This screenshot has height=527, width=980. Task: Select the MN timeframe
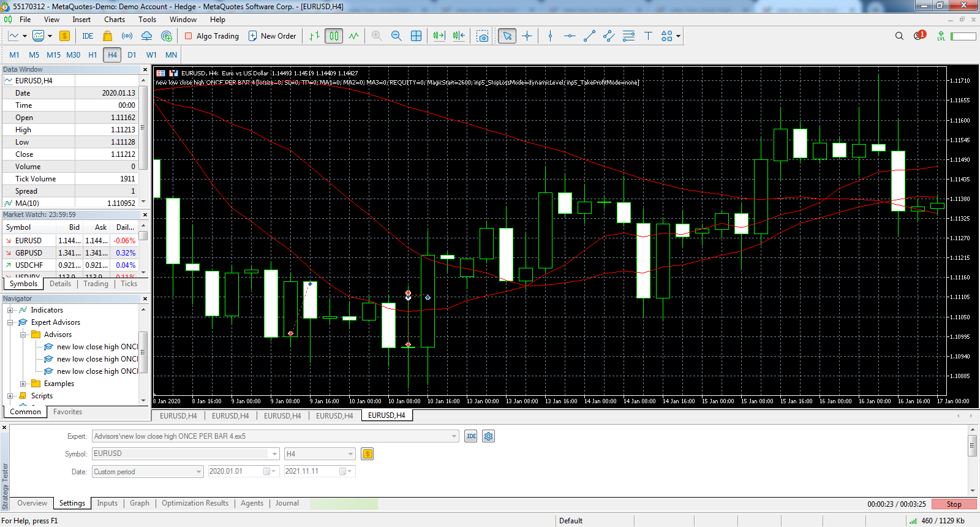171,55
